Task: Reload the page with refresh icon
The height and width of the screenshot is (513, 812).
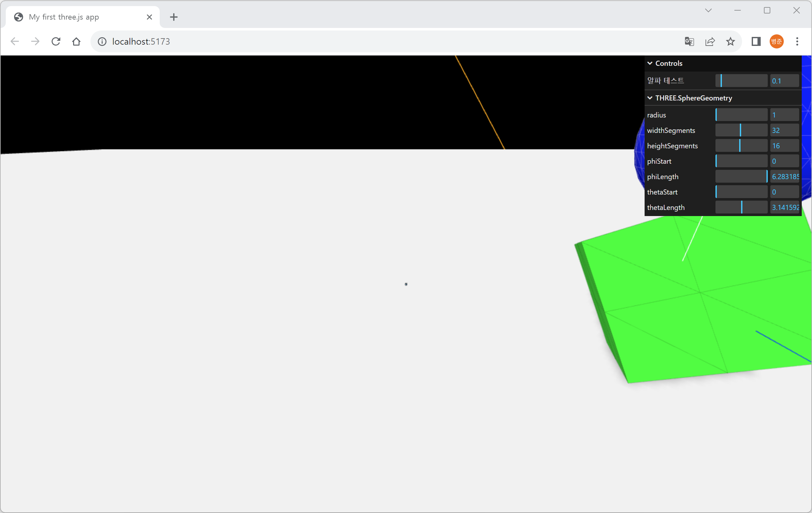Action: tap(56, 41)
